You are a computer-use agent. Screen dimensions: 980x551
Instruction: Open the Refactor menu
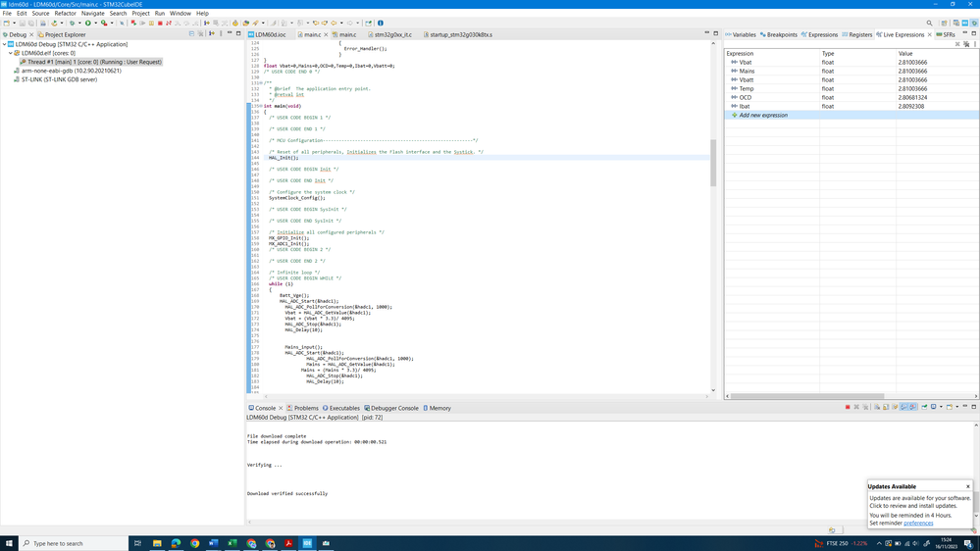(65, 14)
